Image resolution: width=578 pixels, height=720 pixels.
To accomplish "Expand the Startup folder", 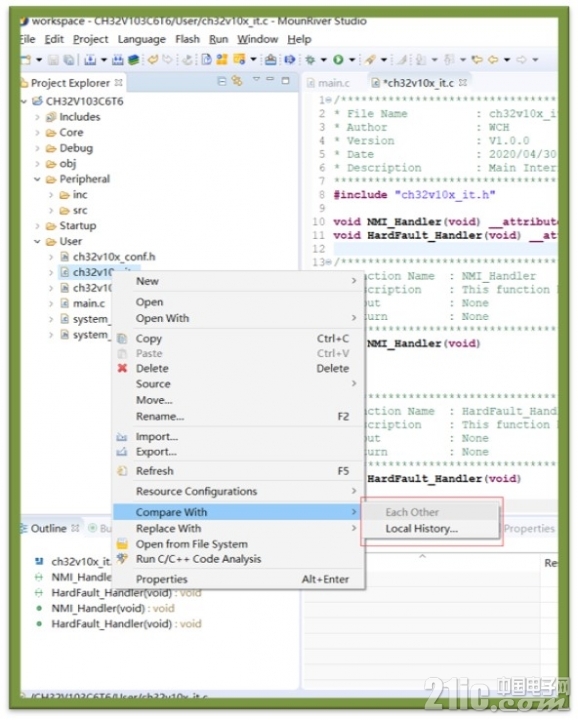I will [x=37, y=226].
